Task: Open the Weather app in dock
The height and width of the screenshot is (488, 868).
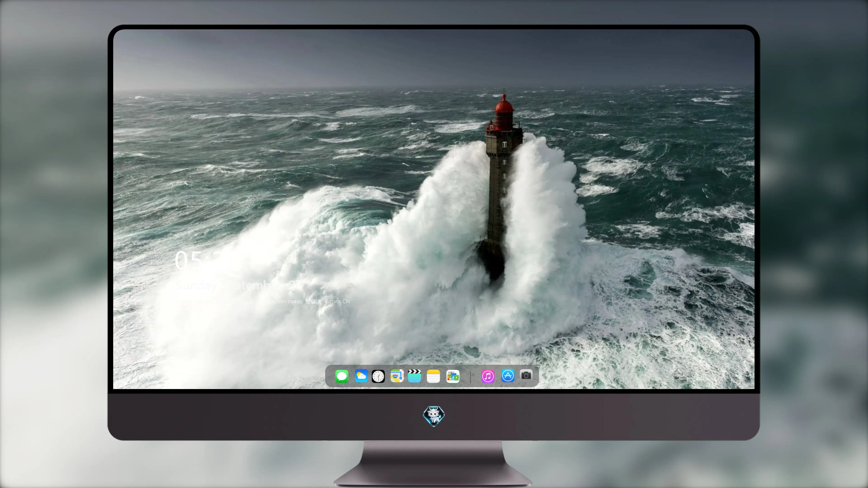Action: point(361,376)
